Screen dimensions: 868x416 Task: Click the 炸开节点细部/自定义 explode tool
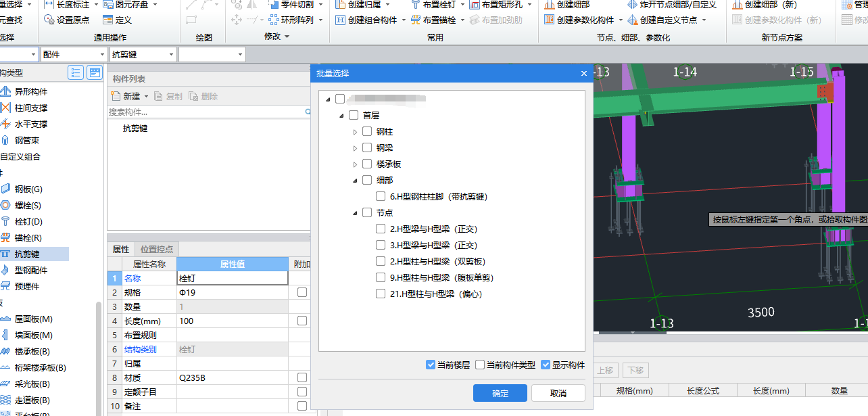(672, 4)
